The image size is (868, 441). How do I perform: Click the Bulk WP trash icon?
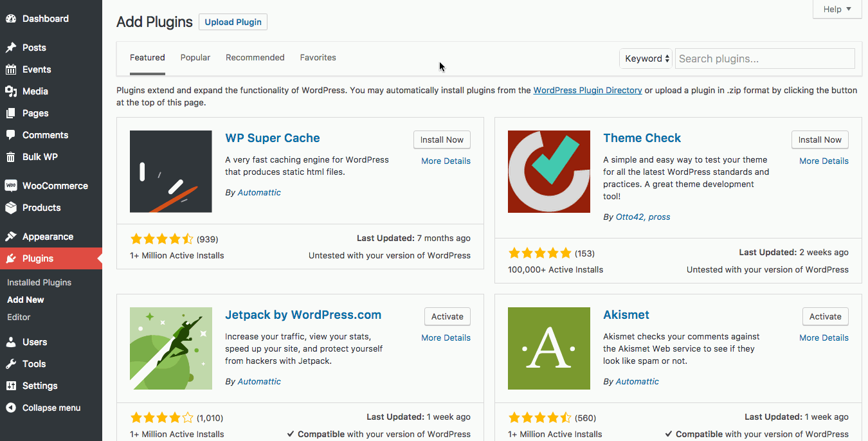tap(11, 157)
